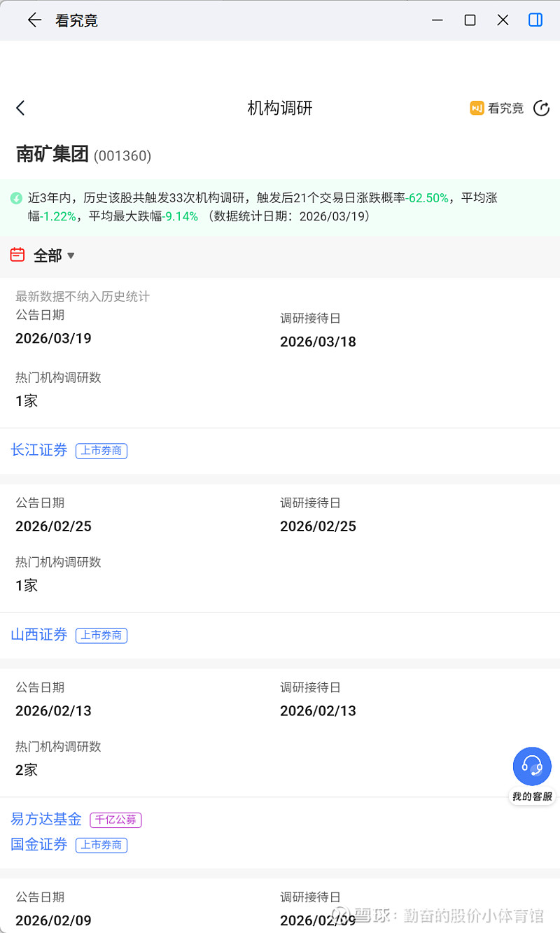Click the -62.50% probability figure in the banner
This screenshot has width=560, height=933.
pyautogui.click(x=427, y=198)
